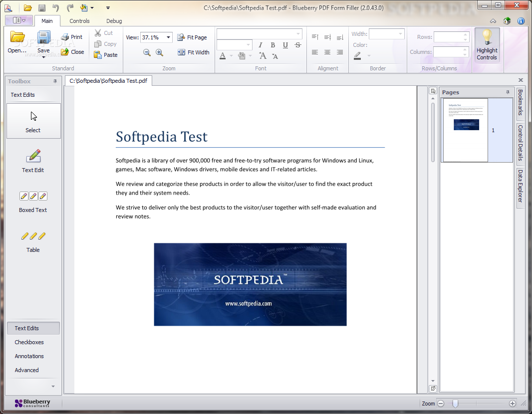Click the Undo icon in quick access toolbar
The image size is (532, 414).
[55, 7]
